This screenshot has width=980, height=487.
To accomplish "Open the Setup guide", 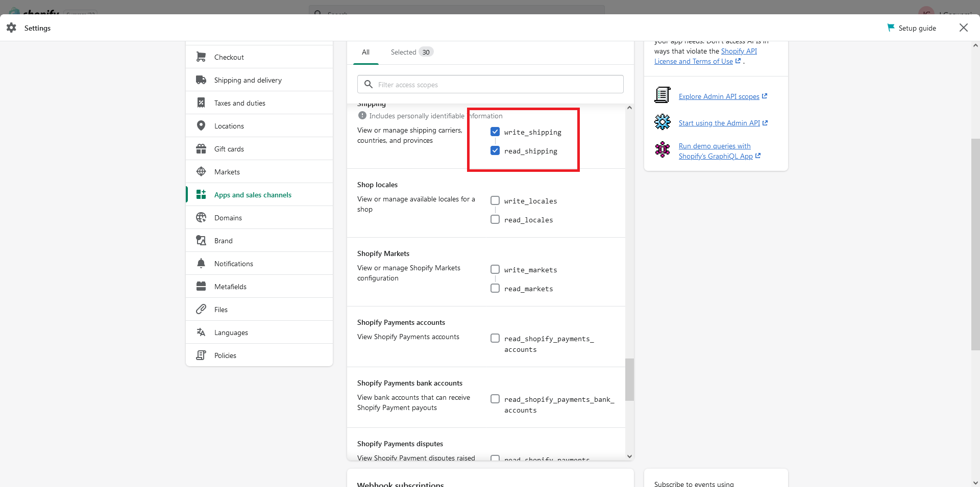I will 912,28.
